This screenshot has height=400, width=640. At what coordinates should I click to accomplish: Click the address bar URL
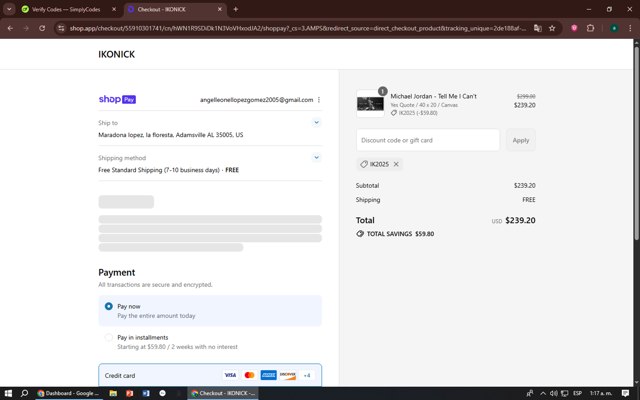[298, 28]
